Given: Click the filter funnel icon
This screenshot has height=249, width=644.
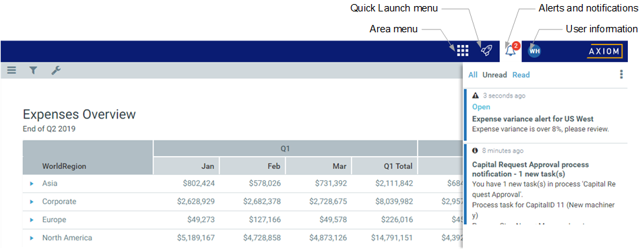Looking at the screenshot, I should (33, 71).
